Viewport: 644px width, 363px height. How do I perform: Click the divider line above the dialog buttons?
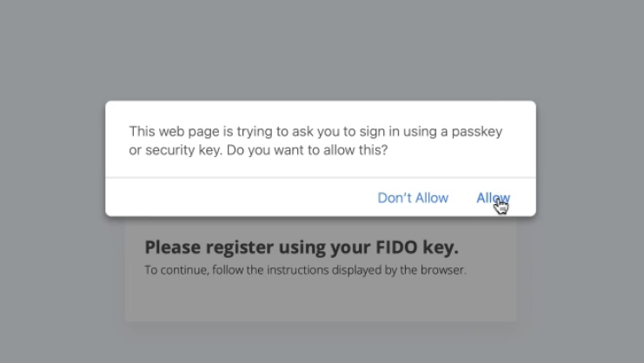pyautogui.click(x=320, y=178)
